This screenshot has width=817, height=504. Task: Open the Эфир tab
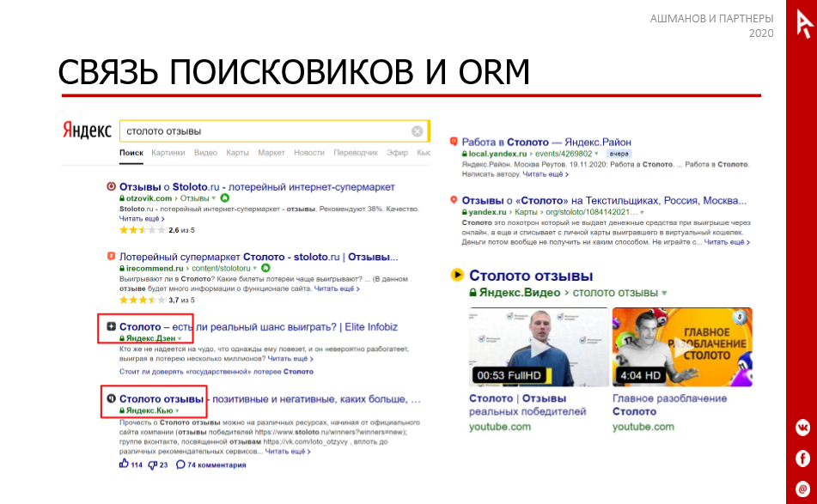[x=397, y=153]
